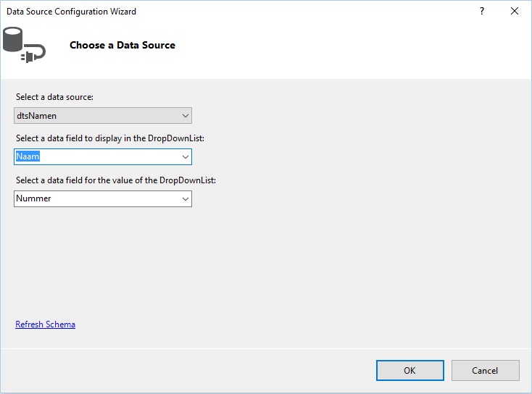Screen dimensions: 532x394
Task: Click the Data Source Configuration Wizard title bar
Action: point(238,11)
